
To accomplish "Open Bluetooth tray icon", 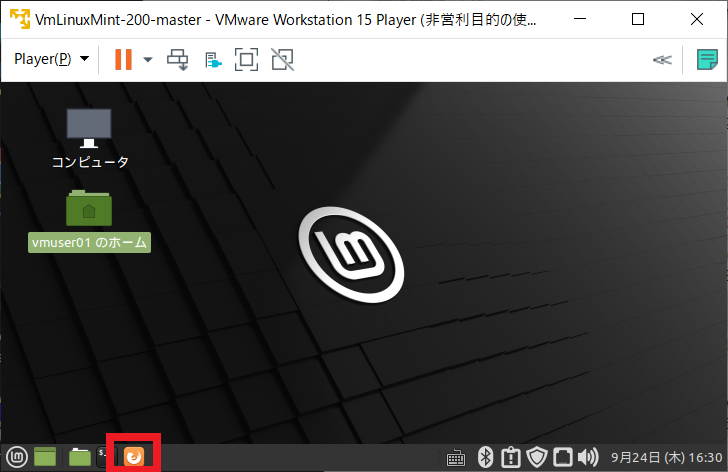I will click(486, 457).
